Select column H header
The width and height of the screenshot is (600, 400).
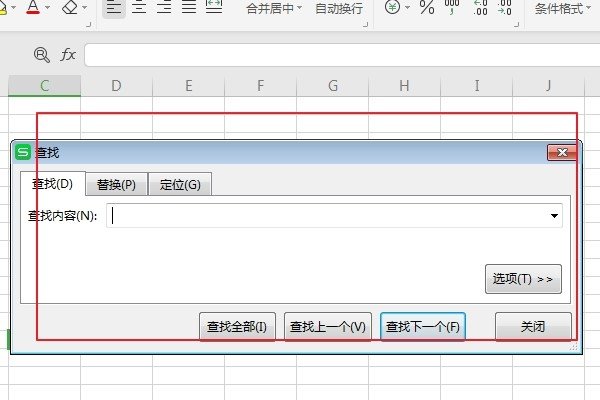coord(404,86)
